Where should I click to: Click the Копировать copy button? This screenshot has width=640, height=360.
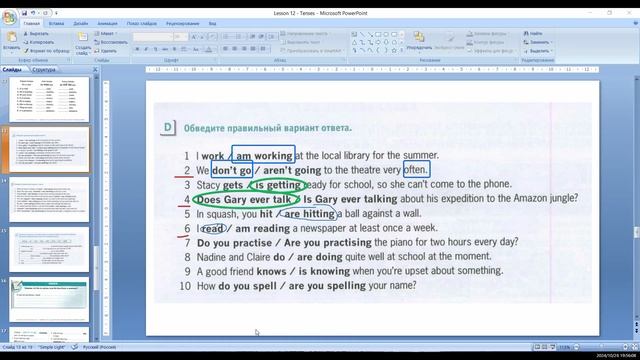click(39, 42)
